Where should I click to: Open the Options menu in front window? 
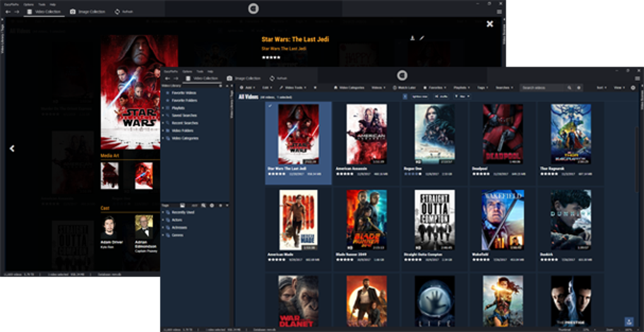[188, 71]
